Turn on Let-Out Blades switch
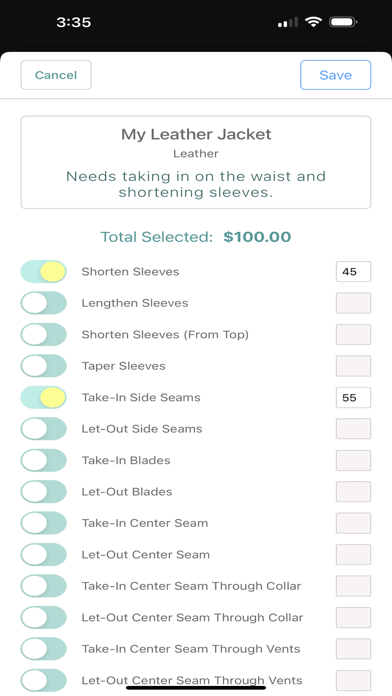Viewport: 392px width, 696px height. click(44, 492)
